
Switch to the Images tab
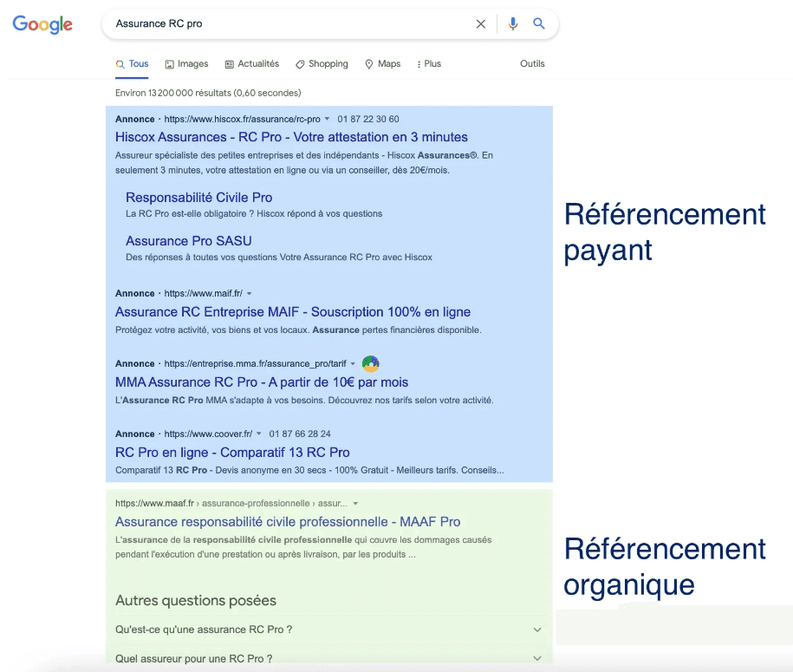point(186,64)
